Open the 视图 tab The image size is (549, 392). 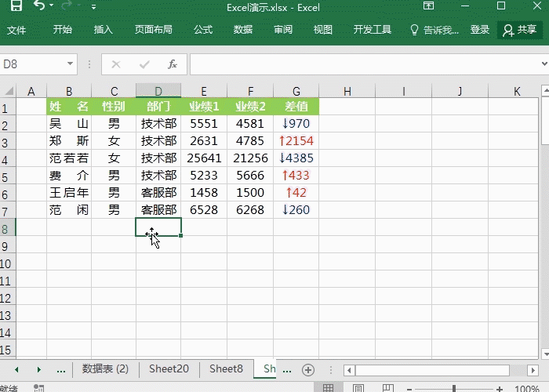tap(323, 30)
